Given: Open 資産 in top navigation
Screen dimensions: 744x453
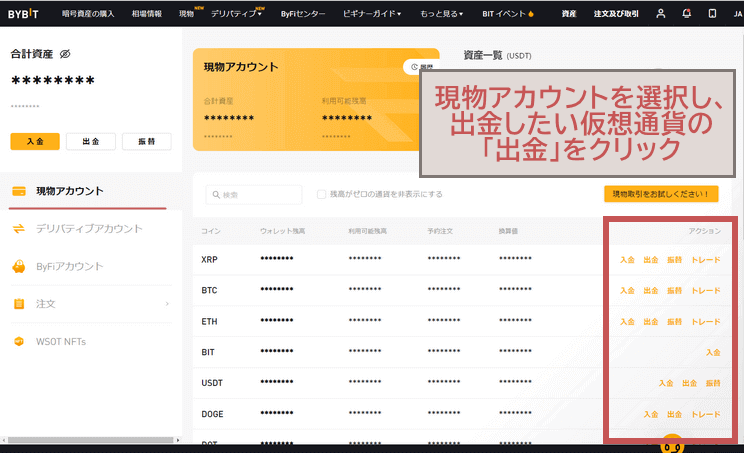Looking at the screenshot, I should pos(569,14).
